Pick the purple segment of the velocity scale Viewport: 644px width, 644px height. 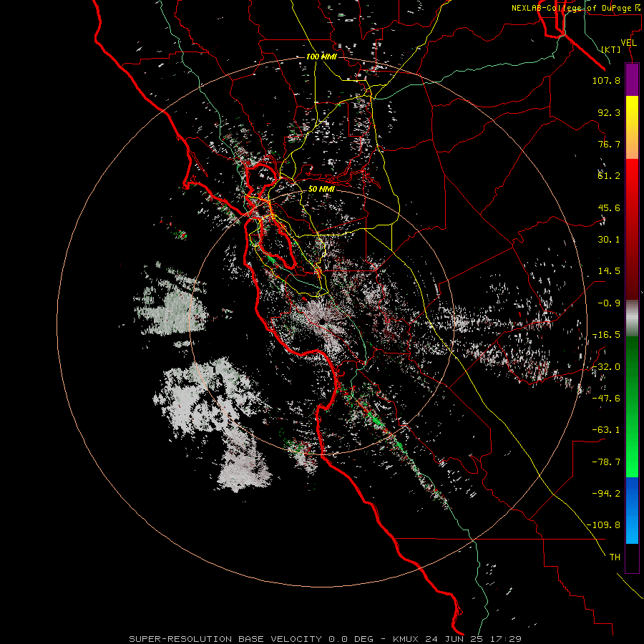click(x=632, y=80)
